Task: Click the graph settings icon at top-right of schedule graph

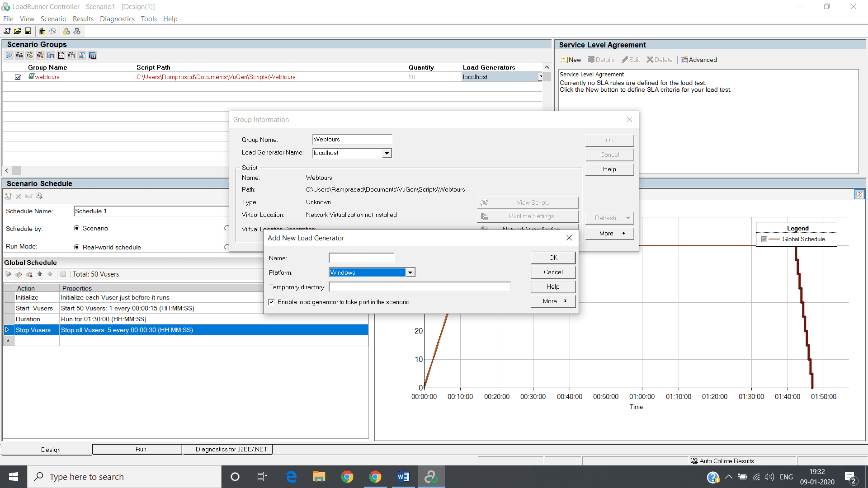Action: 859,194
